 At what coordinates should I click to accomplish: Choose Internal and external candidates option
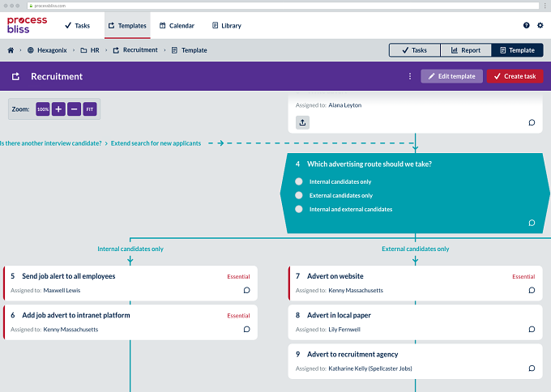coord(299,209)
